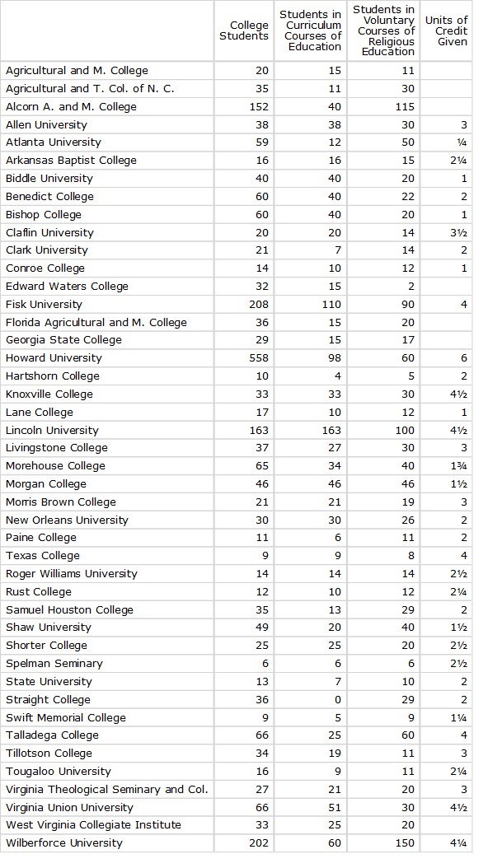
Task: Select the Units of Credit Given header
Action: click(447, 30)
